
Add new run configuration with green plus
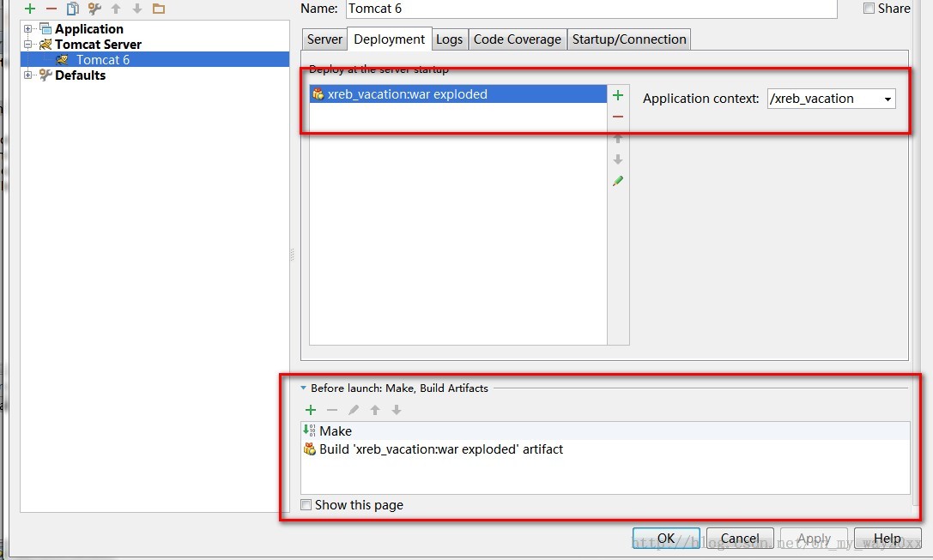pyautogui.click(x=30, y=9)
